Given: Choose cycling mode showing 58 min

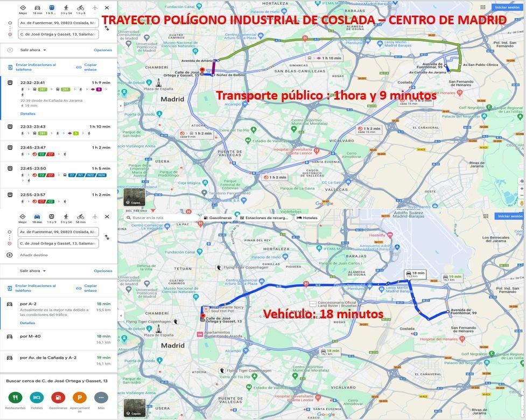Looking at the screenshot, I should tap(81, 219).
